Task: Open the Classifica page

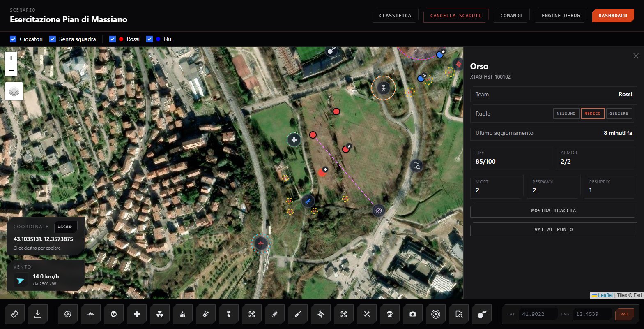Action: pyautogui.click(x=395, y=16)
